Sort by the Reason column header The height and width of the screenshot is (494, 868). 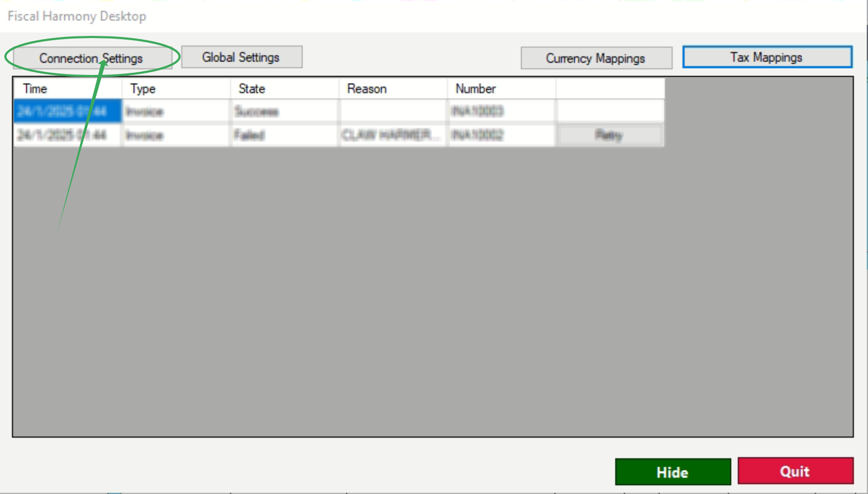(x=393, y=88)
